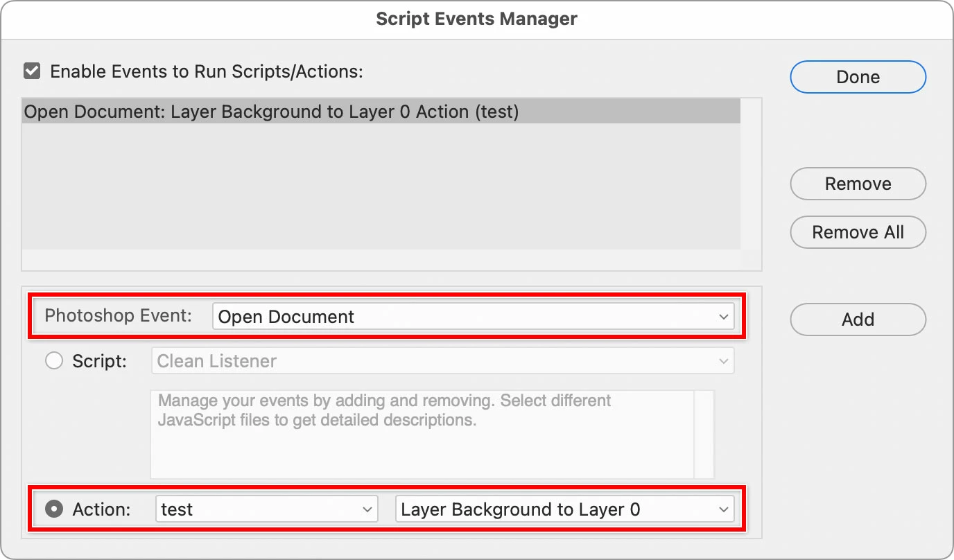Screen dimensions: 954x560
Task: Open the Layer Background to Layer 0 dropdown
Action: (x=564, y=509)
